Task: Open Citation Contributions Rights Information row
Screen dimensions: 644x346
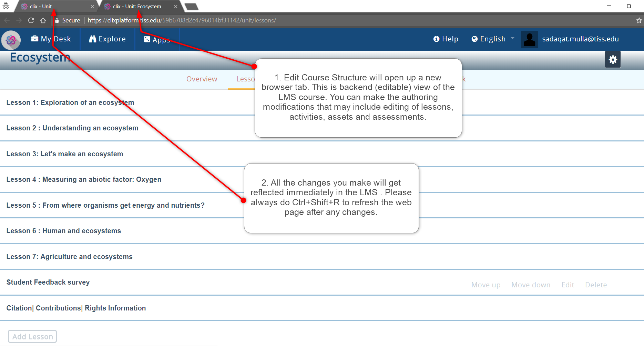Action: (x=76, y=308)
